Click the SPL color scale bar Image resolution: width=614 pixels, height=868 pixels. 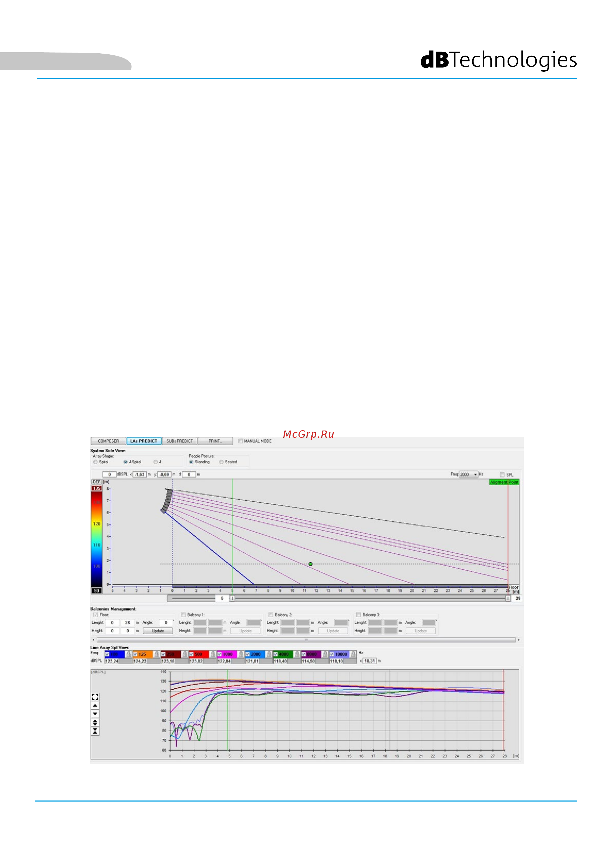click(x=96, y=540)
